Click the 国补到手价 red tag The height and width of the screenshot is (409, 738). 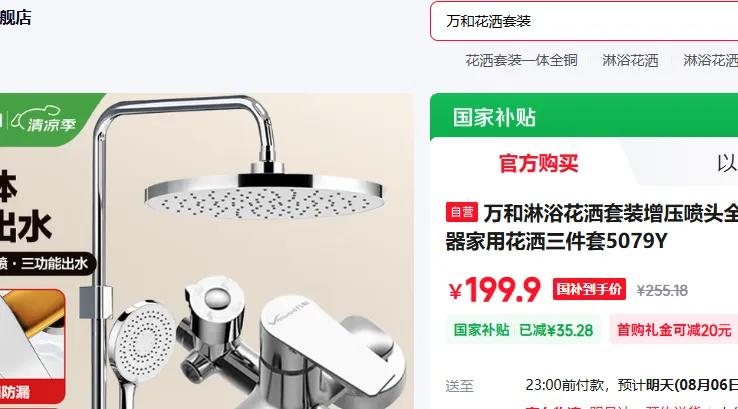589,289
